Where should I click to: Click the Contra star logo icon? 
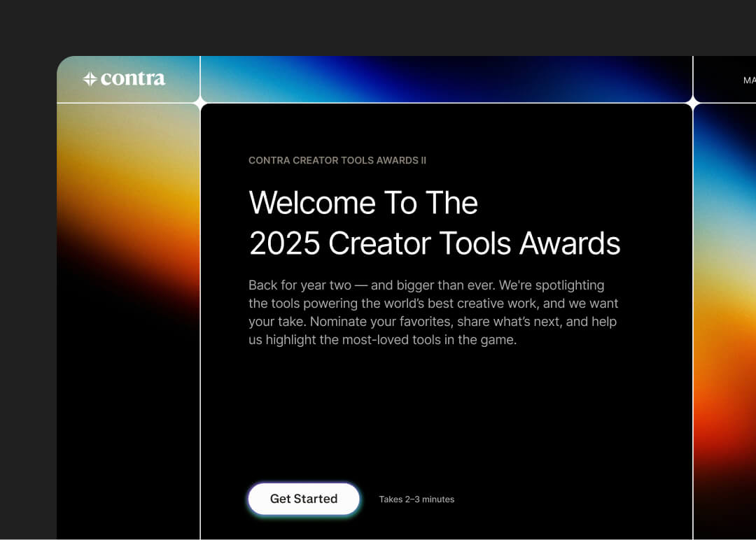[x=90, y=79]
